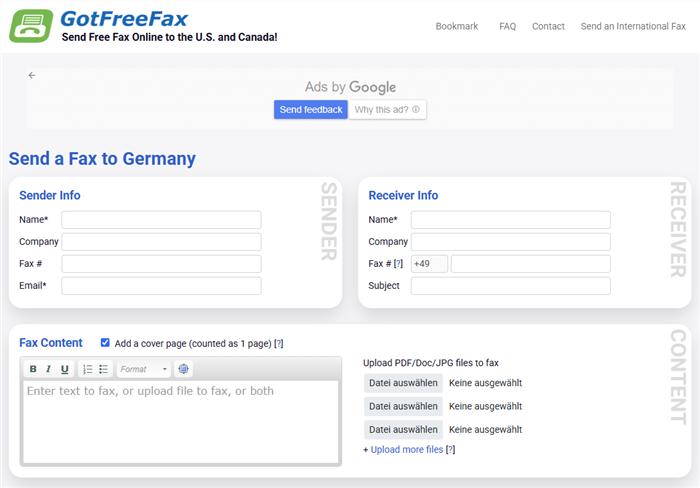Screen dimensions: 700x488
Task: Toggle underline text formatting
Action: (x=65, y=369)
